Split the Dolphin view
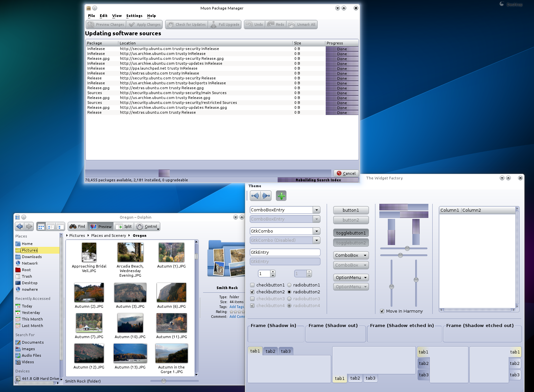The height and width of the screenshot is (392, 534). (124, 226)
